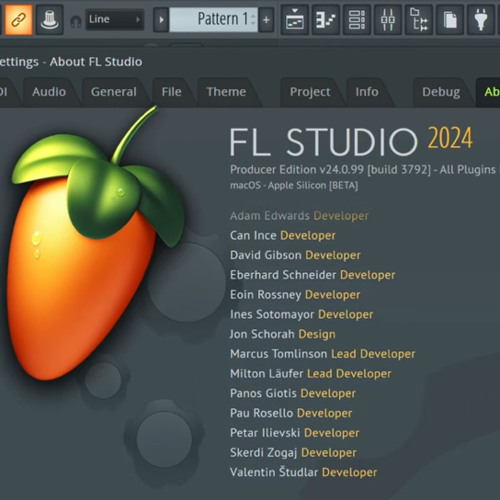The width and height of the screenshot is (500, 500).
Task: Add a new pattern with the plus button
Action: [x=266, y=20]
